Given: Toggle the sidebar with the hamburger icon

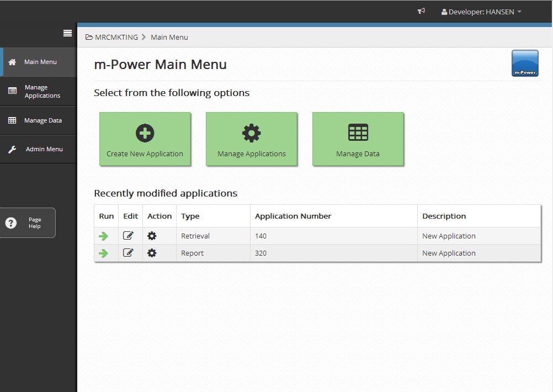Looking at the screenshot, I should coord(67,33).
